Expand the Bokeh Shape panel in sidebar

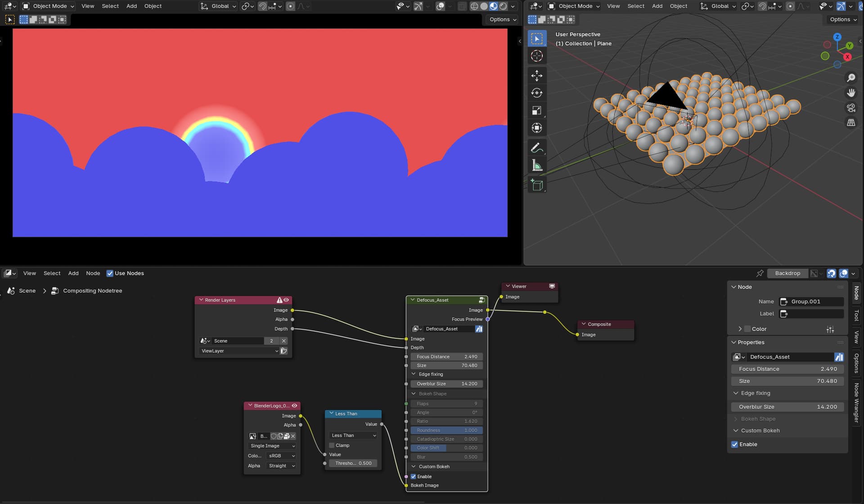tap(758, 418)
